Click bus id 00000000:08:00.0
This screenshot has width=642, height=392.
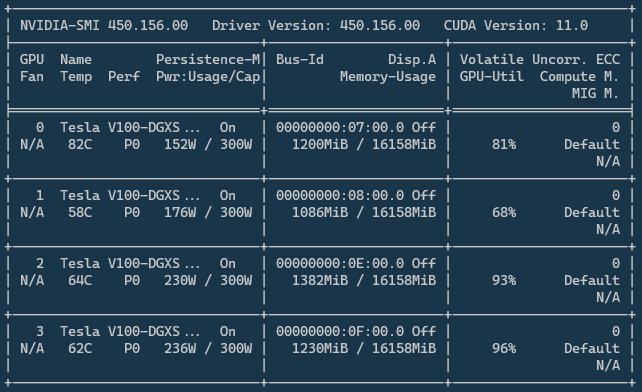pyautogui.click(x=340, y=195)
